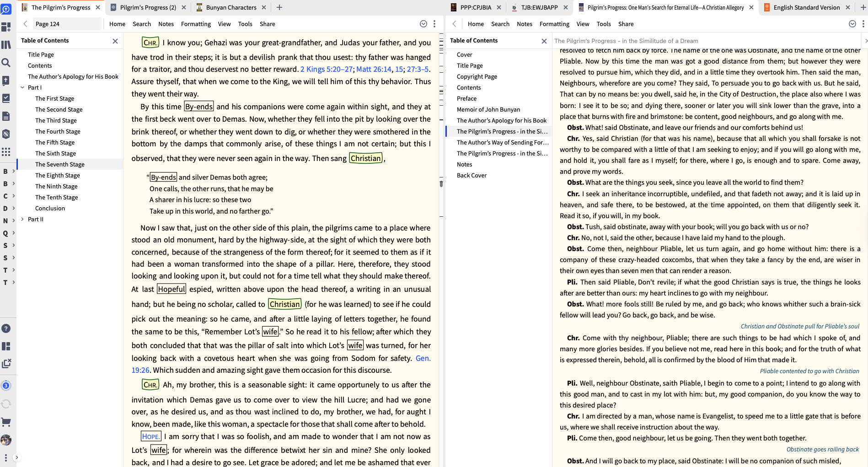Follow the 27:3–5 reference link
This screenshot has height=467, width=868.
pos(418,69)
